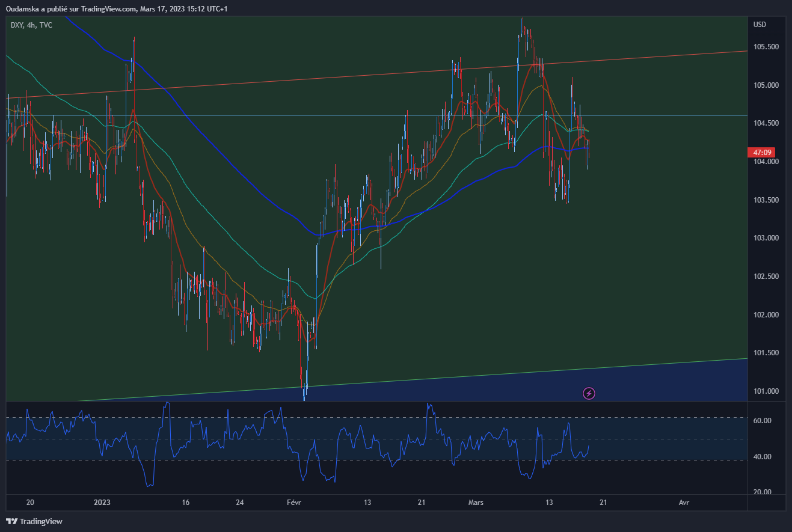Click the DXY, 4h, TVC symbol label
Image resolution: width=792 pixels, height=532 pixels.
click(x=31, y=25)
